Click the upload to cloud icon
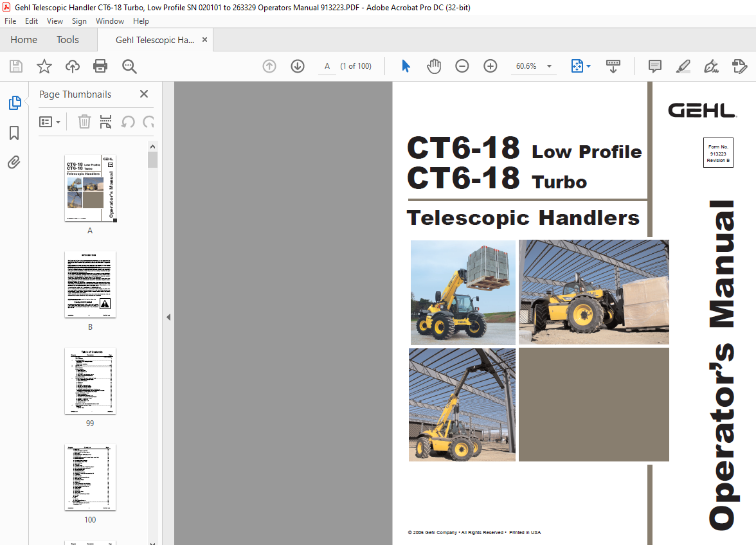The width and height of the screenshot is (756, 545). [x=72, y=66]
